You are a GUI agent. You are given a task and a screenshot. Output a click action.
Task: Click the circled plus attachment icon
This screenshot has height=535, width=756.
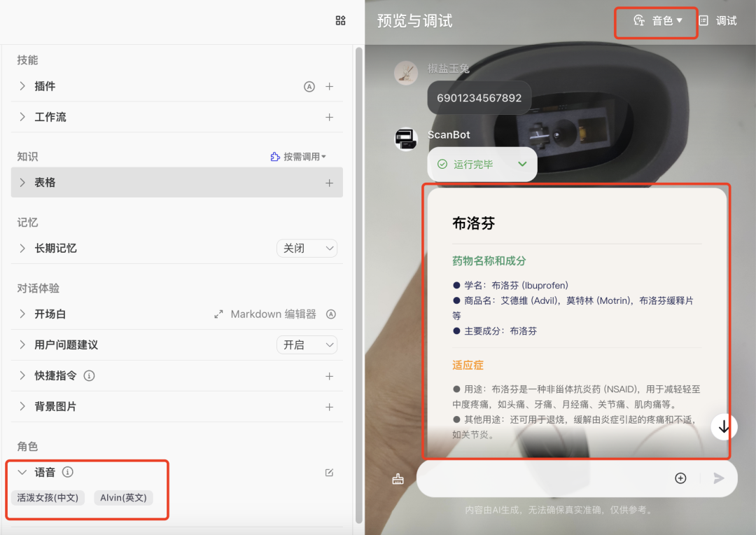pyautogui.click(x=680, y=478)
